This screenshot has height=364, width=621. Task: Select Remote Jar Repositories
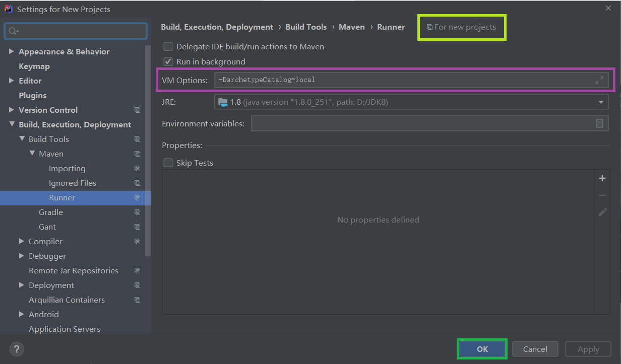click(x=74, y=270)
